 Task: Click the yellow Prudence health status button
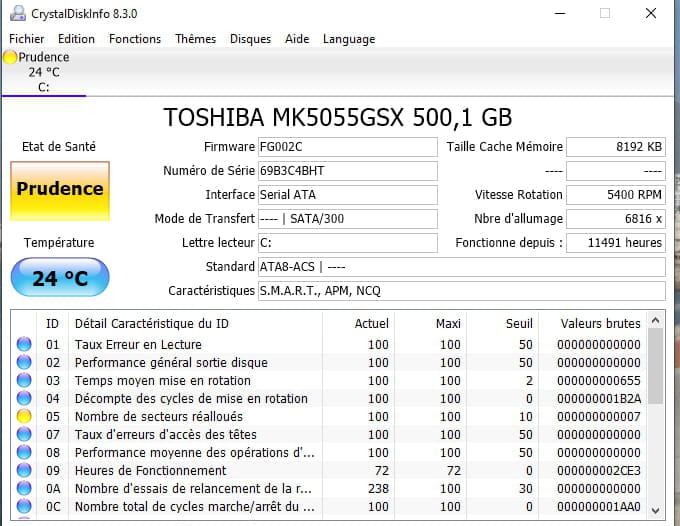(x=60, y=189)
